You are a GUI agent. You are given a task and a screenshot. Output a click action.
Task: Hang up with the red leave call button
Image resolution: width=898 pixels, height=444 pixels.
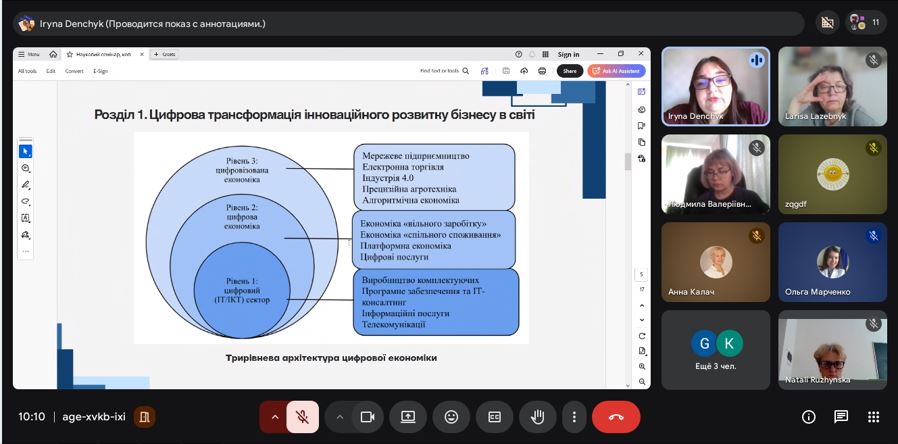[x=616, y=417]
